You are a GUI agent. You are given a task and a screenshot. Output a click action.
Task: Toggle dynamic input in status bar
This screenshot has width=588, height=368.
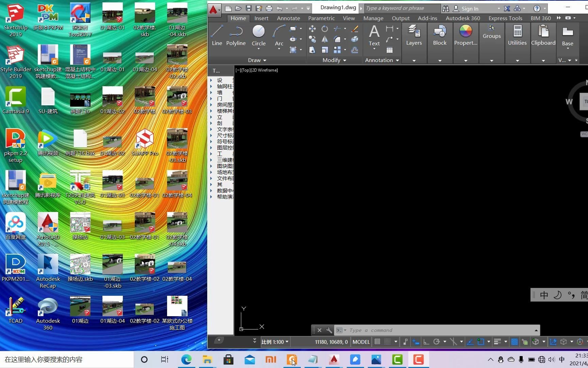pos(416,342)
